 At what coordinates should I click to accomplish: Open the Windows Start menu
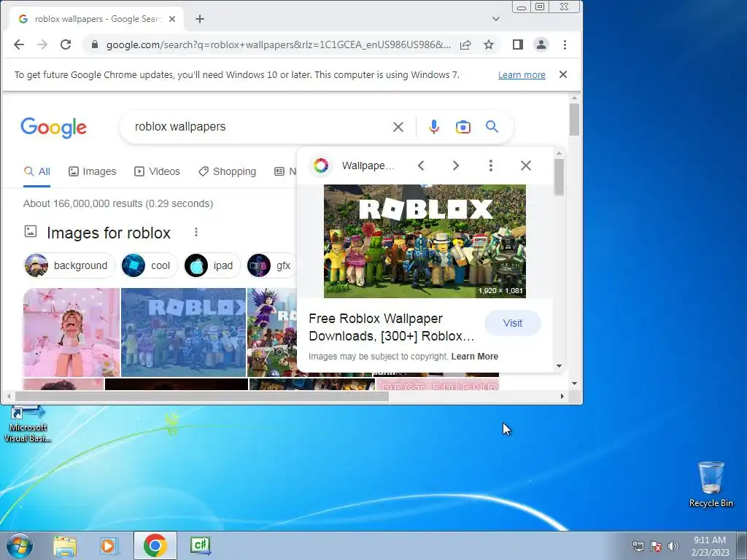point(20,545)
